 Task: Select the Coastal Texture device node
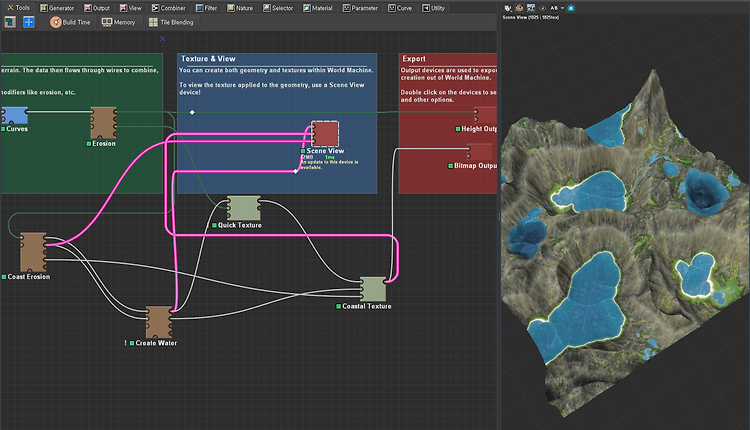pyautogui.click(x=373, y=289)
